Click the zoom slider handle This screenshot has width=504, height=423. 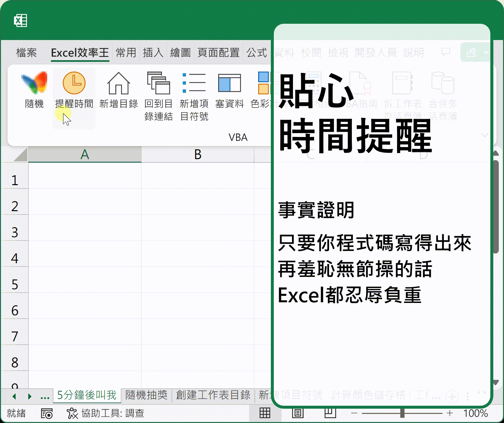tap(402, 413)
